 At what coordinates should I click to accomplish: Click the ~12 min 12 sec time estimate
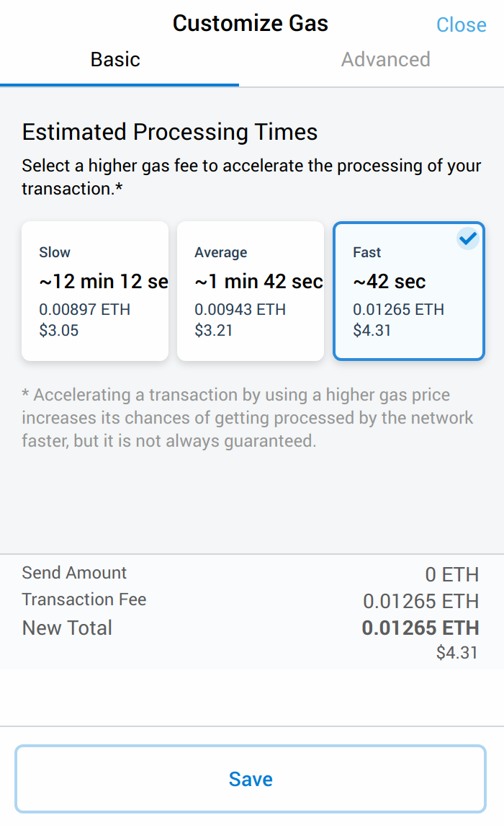click(x=103, y=282)
